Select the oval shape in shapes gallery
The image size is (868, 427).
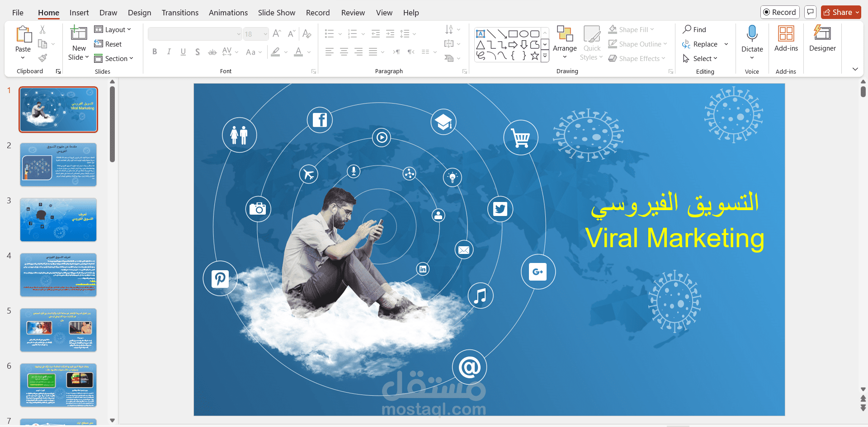coord(524,34)
